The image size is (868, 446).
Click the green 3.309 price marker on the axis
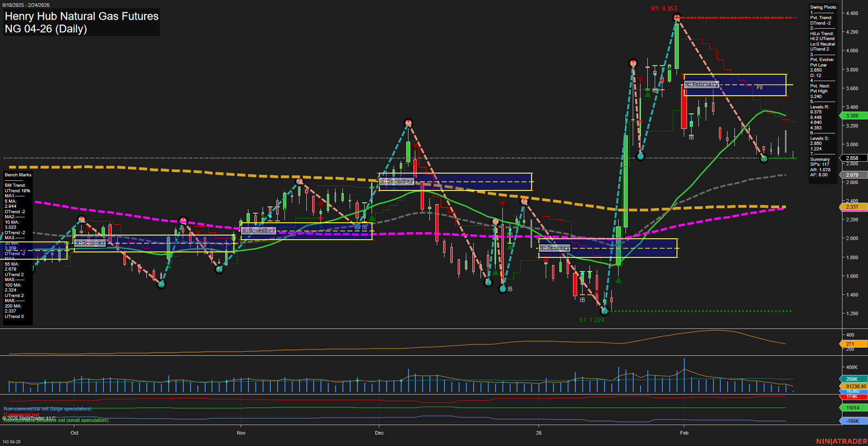853,115
